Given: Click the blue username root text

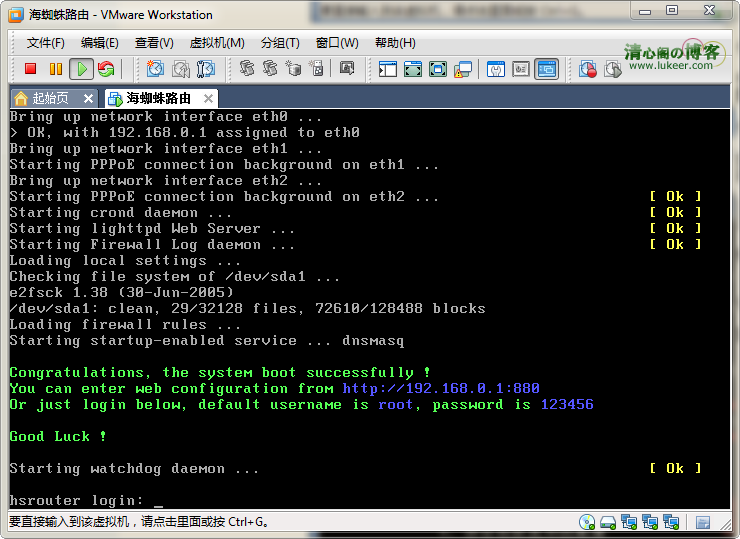Looking at the screenshot, I should click(x=395, y=404).
